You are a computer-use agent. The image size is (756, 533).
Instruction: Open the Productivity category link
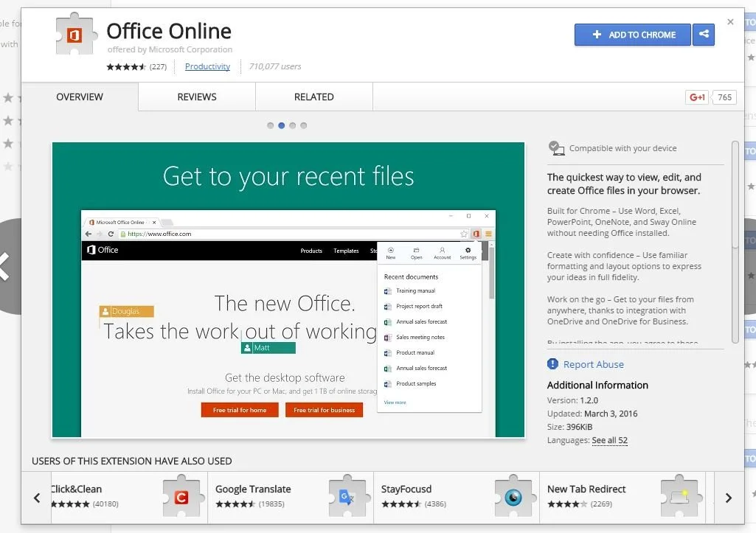207,66
